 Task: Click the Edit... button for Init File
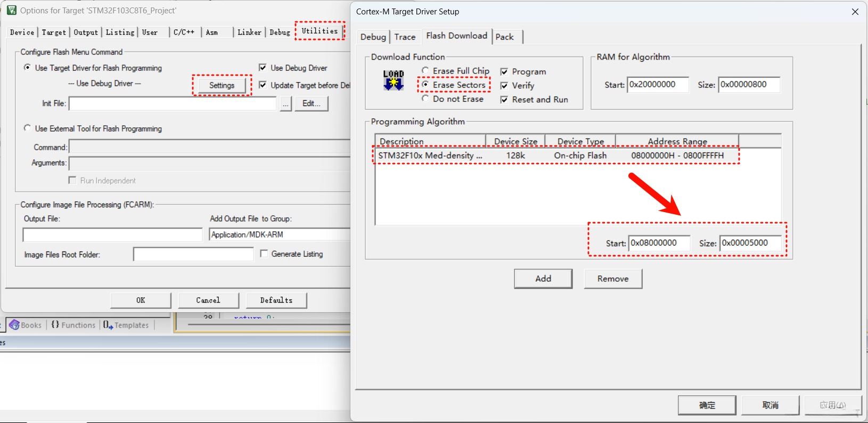click(312, 103)
